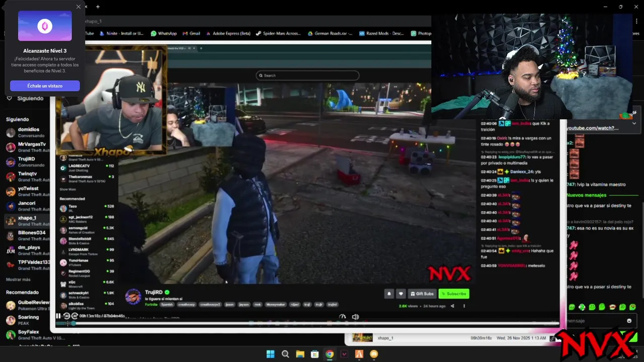Screen dimensions: 644x362
Task: Click the search field in the inner browser
Action: pos(307,75)
